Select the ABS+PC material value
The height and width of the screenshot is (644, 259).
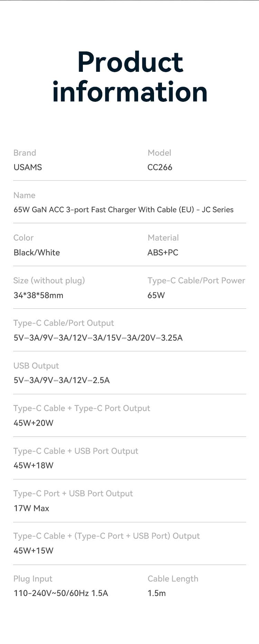coord(163,253)
